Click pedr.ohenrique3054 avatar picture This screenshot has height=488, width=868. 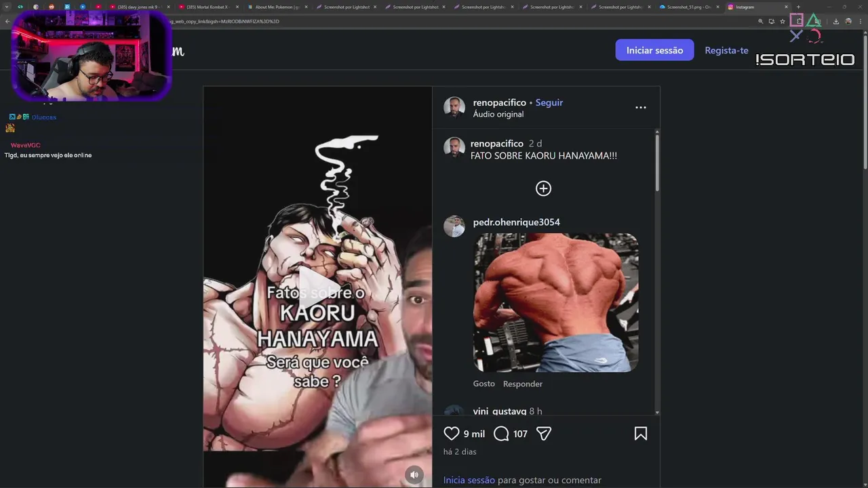(454, 226)
